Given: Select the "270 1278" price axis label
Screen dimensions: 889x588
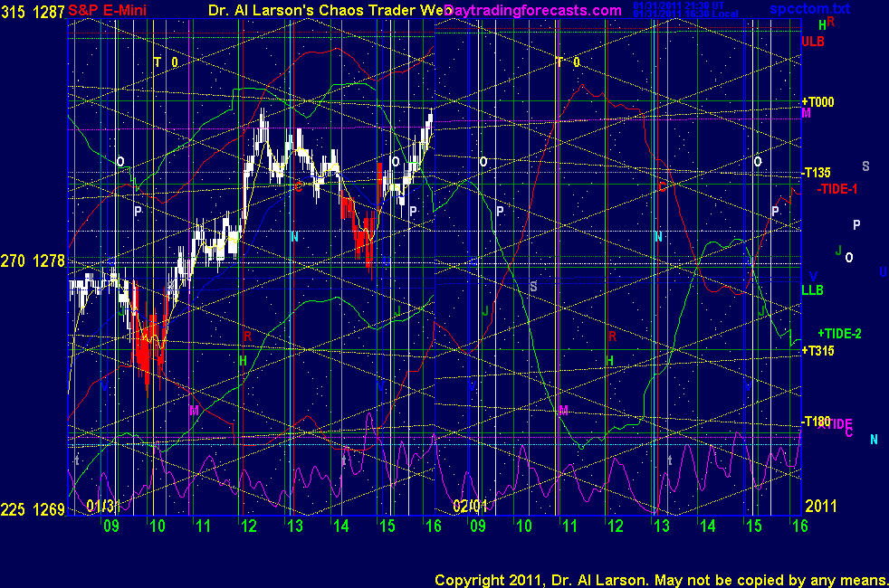Looking at the screenshot, I should click(x=33, y=261).
